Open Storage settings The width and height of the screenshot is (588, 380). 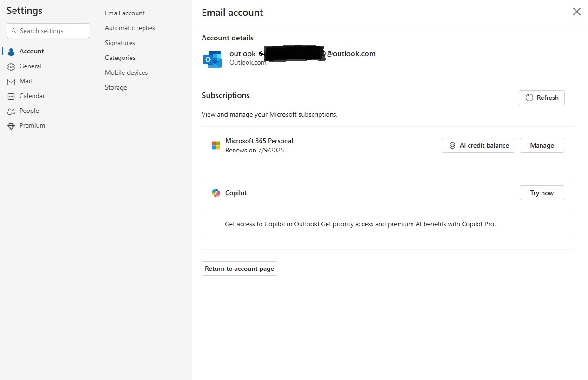(x=116, y=87)
